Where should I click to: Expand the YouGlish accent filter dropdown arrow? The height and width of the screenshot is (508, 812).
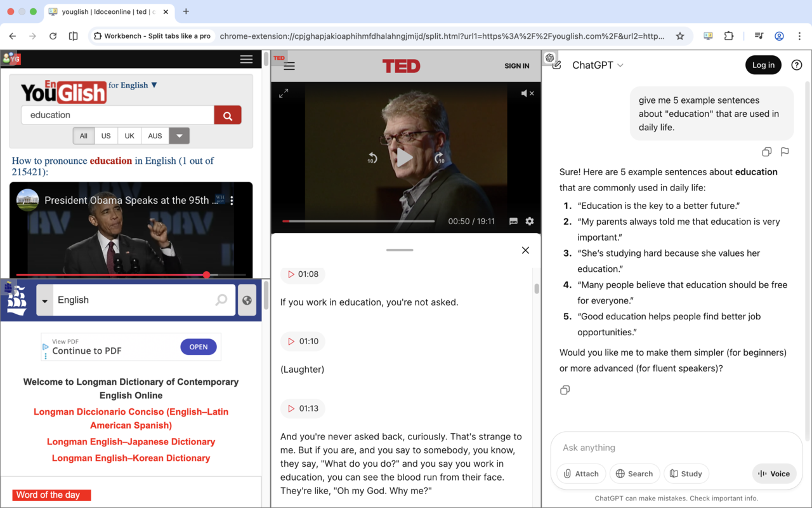pyautogui.click(x=180, y=136)
